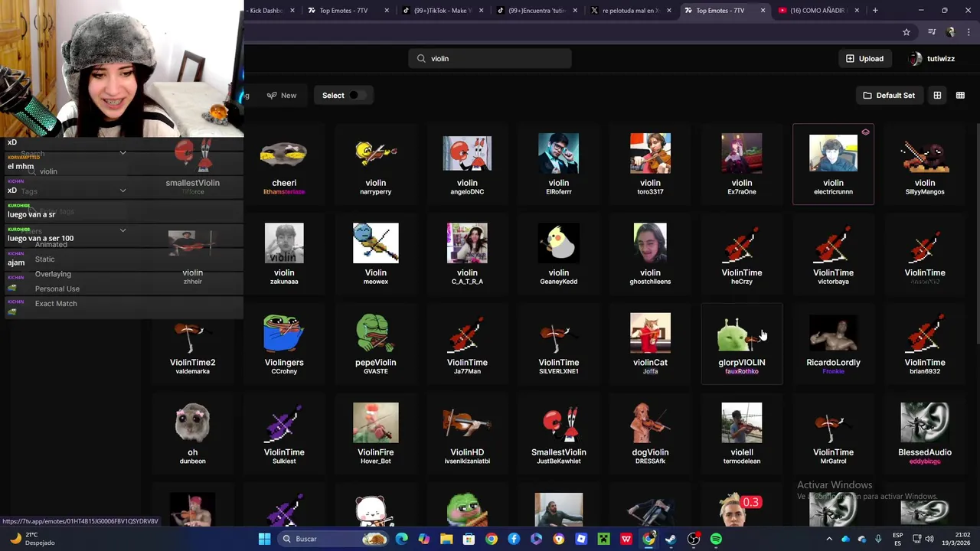
Task: Open Microsoft Edge from the taskbar
Action: [x=402, y=539]
